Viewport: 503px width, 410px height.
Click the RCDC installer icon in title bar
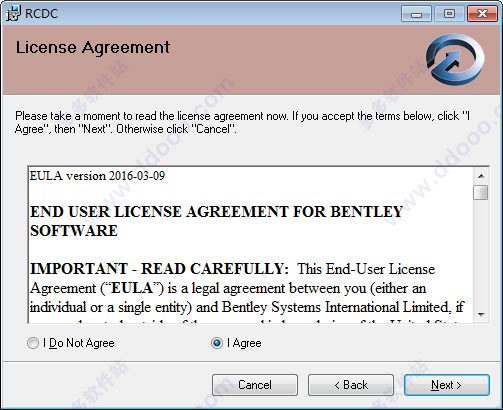(13, 13)
